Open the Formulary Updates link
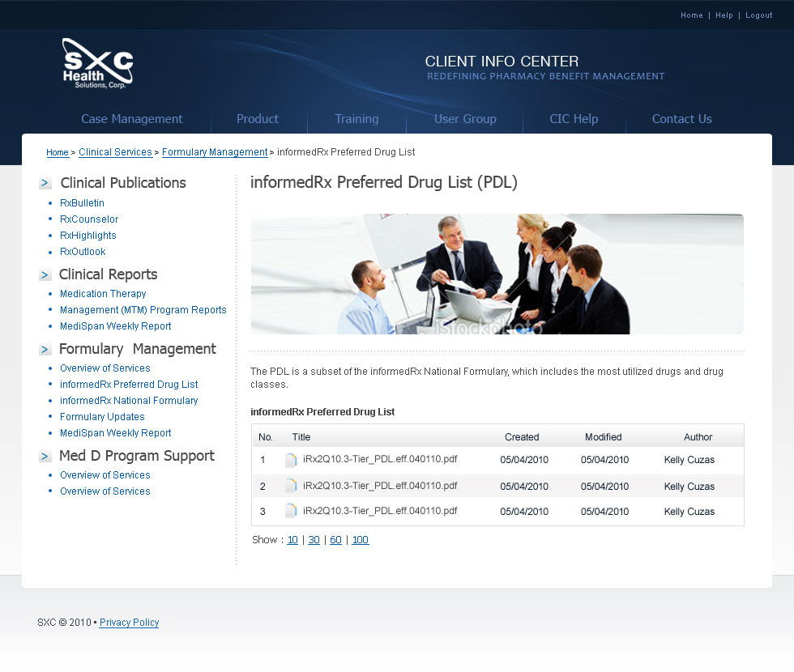Viewport: 794px width, 672px height. pyautogui.click(x=102, y=416)
